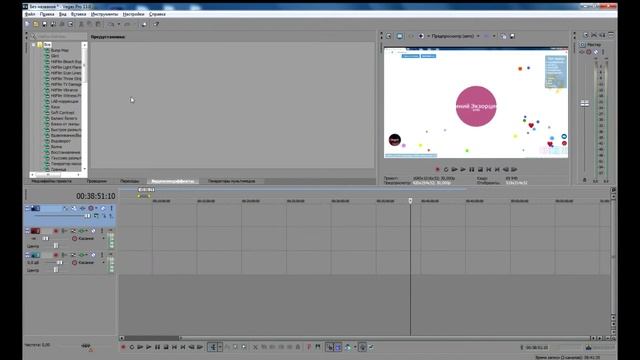The width and height of the screenshot is (640, 360).
Task: Arm the first audio track for record
Action: [56, 231]
